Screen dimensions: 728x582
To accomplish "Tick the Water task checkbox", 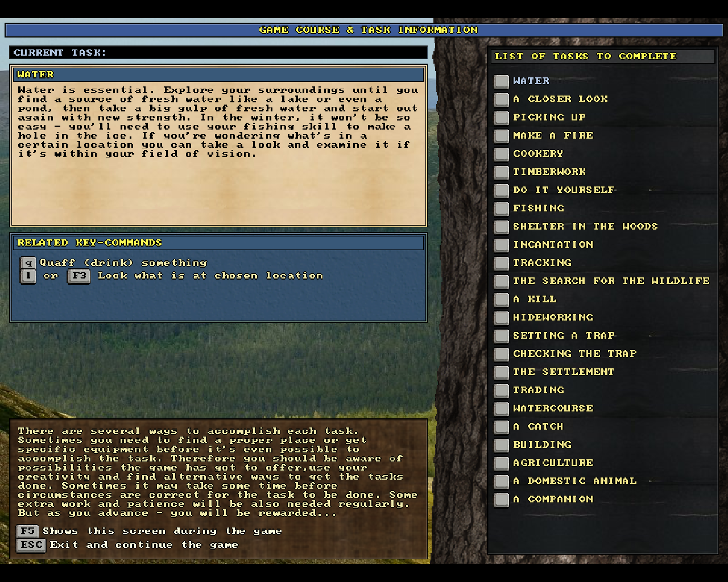I will coord(501,81).
